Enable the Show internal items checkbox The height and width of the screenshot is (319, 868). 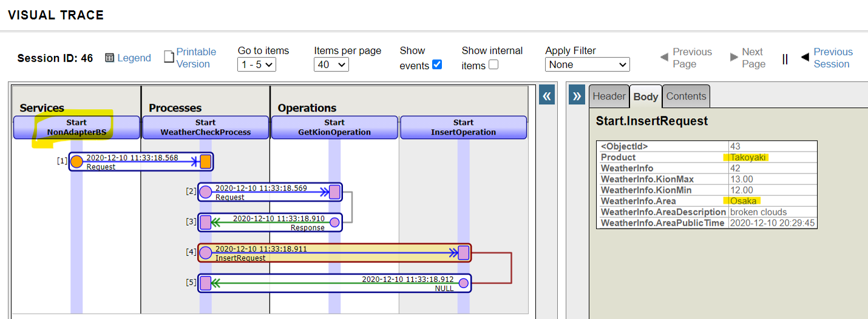493,64
